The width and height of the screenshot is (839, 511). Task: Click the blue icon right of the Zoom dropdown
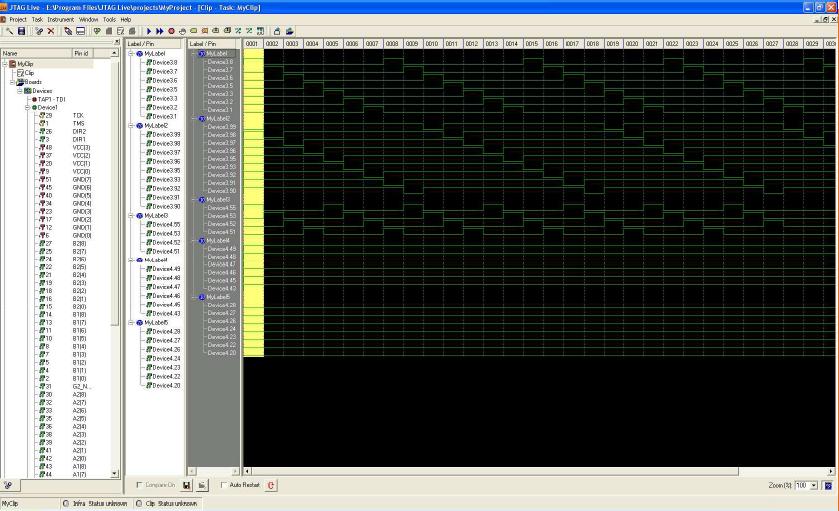[828, 485]
